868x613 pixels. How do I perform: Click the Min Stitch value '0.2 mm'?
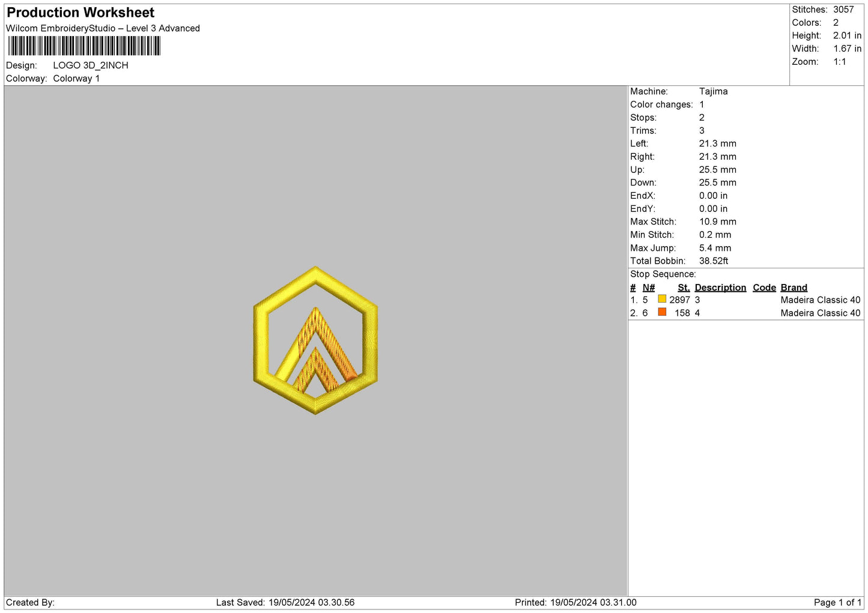point(715,235)
